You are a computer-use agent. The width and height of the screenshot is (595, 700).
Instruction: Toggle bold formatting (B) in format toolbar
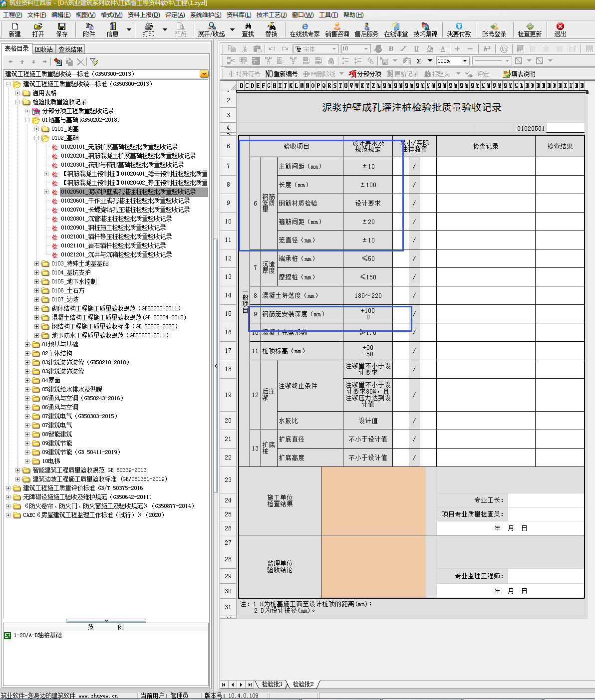click(391, 49)
